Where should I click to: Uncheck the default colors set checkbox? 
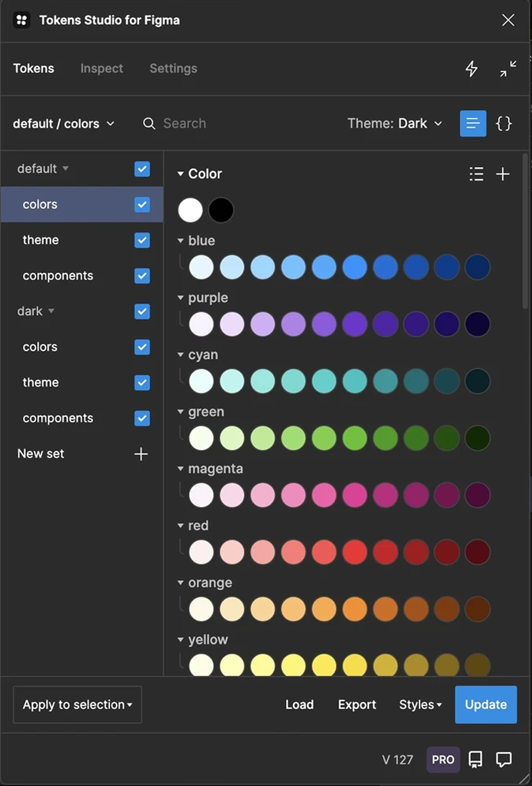tap(142, 205)
